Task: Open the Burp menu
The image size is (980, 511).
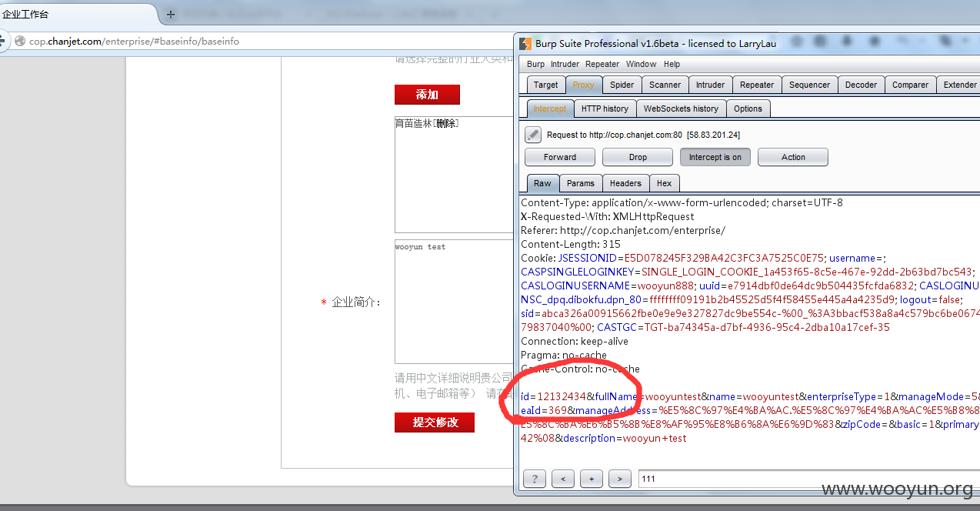Action: point(535,64)
